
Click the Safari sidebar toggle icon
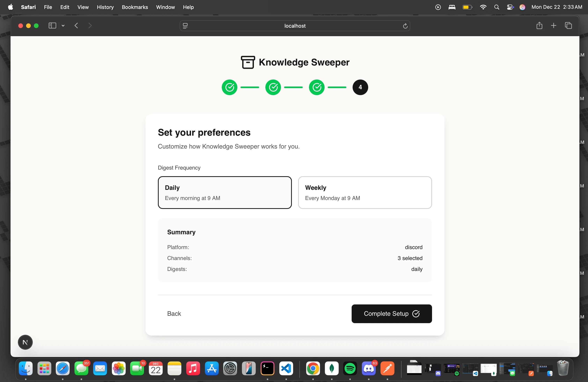52,26
